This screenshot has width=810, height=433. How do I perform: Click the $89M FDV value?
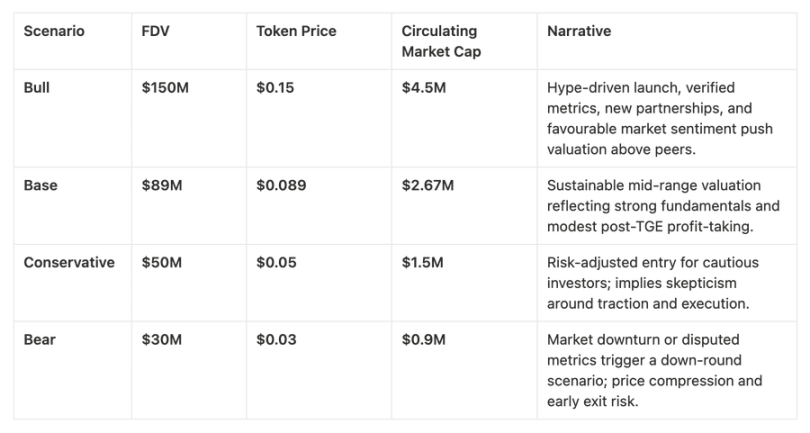click(x=162, y=185)
